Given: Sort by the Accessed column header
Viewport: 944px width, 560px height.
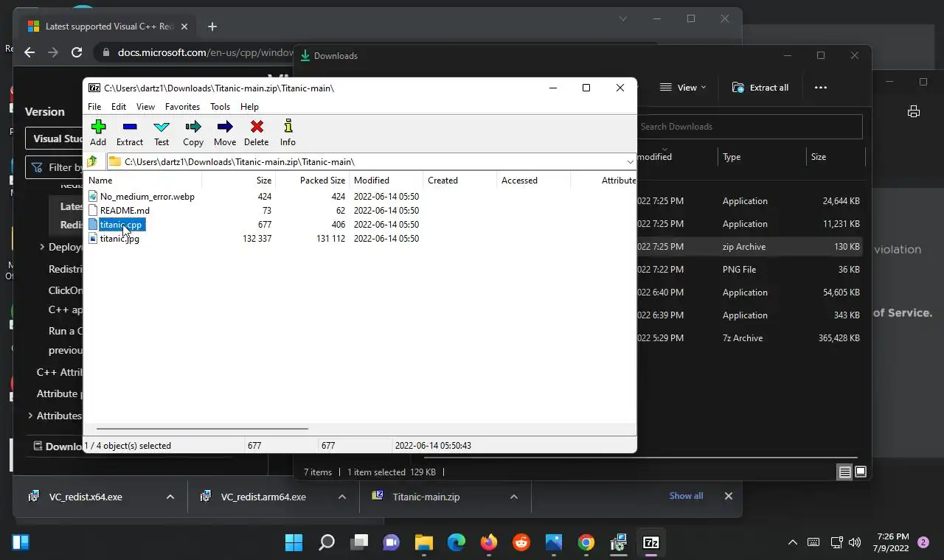Looking at the screenshot, I should pyautogui.click(x=519, y=181).
